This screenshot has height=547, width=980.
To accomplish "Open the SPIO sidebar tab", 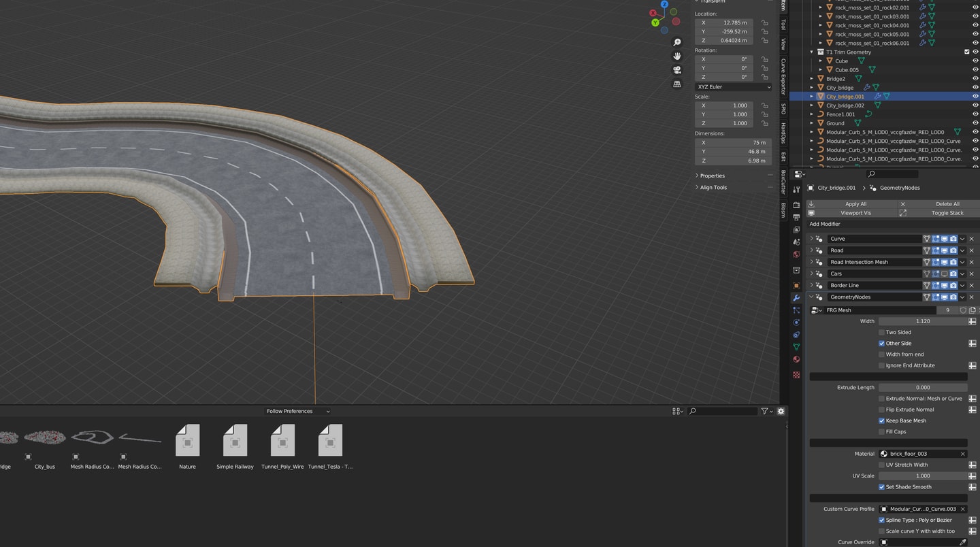I will [783, 109].
